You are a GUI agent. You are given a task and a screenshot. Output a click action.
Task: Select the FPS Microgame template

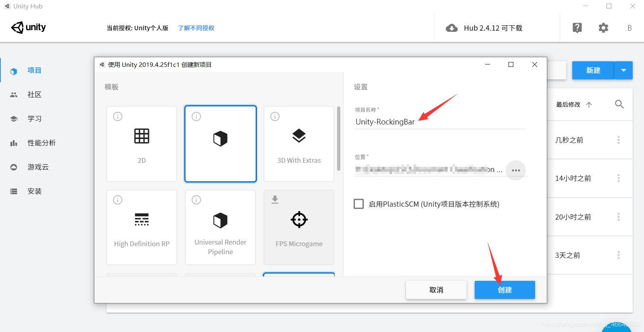point(299,227)
